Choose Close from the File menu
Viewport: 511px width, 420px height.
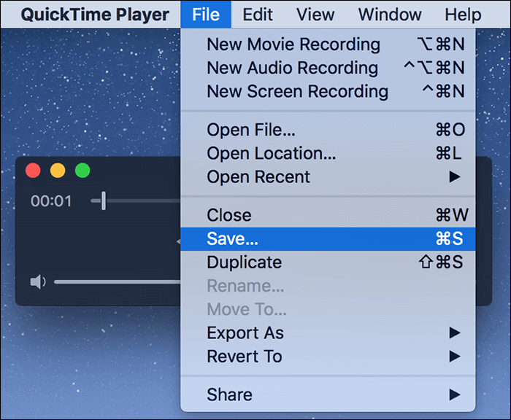328,215
